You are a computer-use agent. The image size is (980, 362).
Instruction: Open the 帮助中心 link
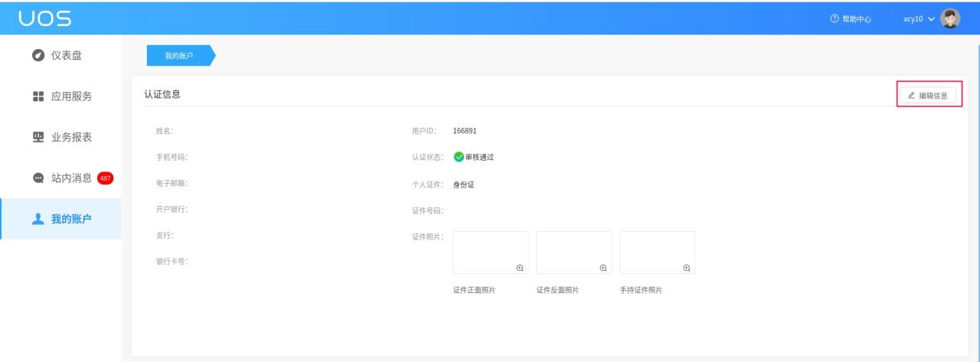[x=856, y=19]
